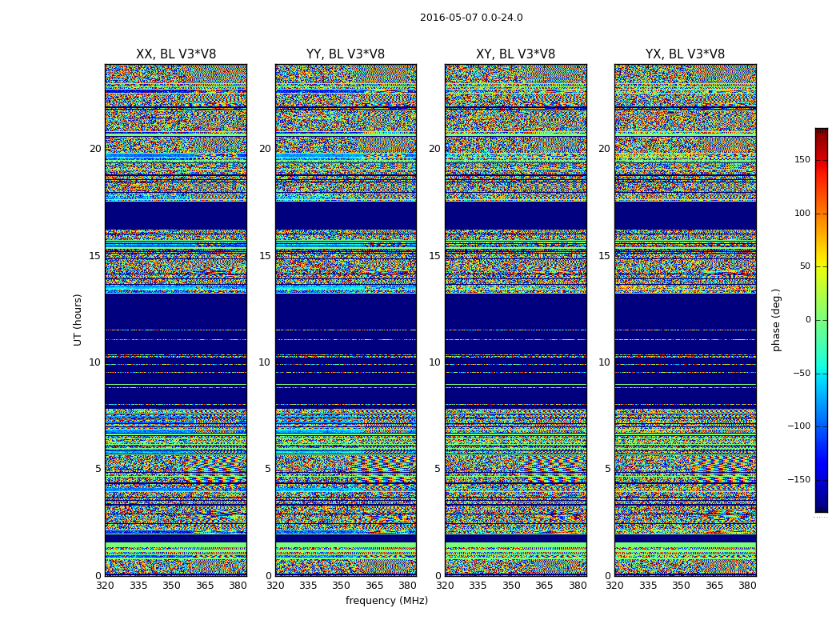Click the 350 MHz tick under XX panel
840x640 pixels.
[x=171, y=586]
